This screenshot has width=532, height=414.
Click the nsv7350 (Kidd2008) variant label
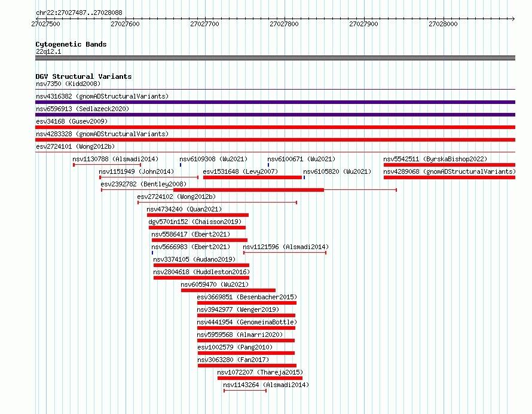click(68, 84)
